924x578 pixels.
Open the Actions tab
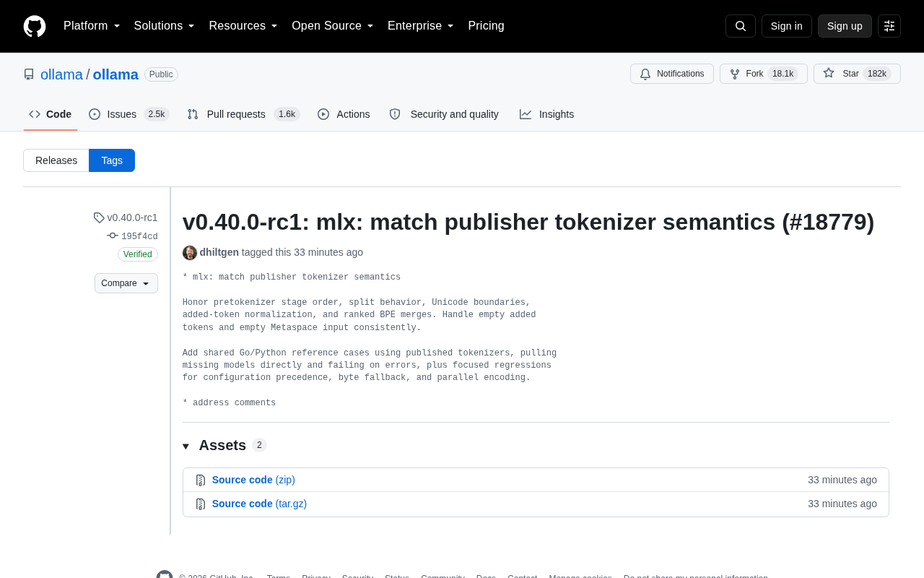coord(344,114)
